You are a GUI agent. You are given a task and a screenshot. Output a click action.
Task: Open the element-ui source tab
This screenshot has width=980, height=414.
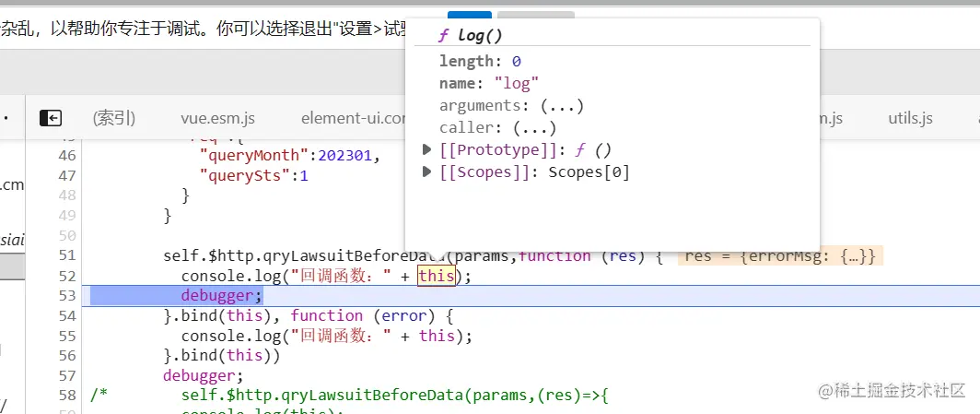[x=354, y=118]
